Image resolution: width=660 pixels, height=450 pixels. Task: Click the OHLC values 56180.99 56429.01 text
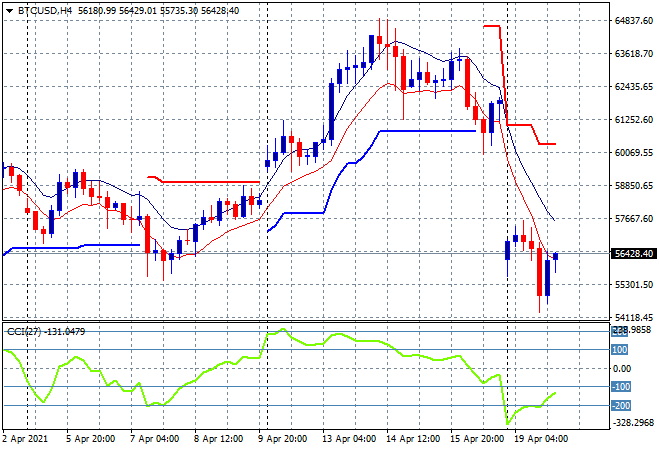coord(118,11)
